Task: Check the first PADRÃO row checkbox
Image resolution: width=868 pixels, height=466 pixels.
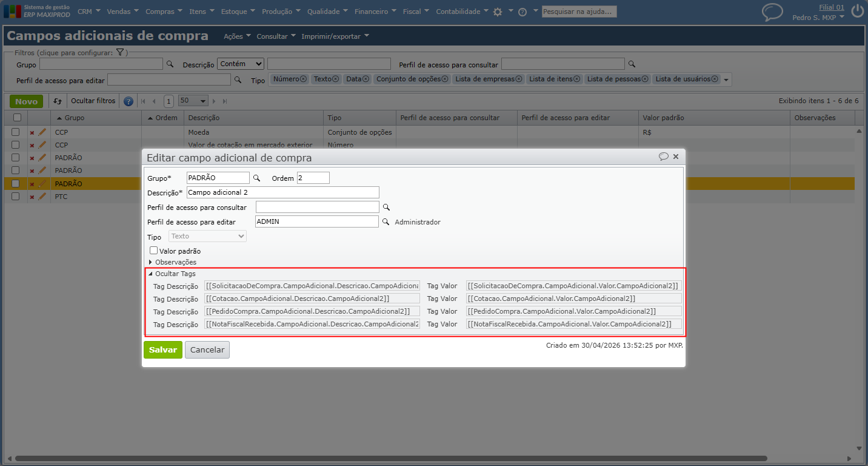Action: point(16,158)
